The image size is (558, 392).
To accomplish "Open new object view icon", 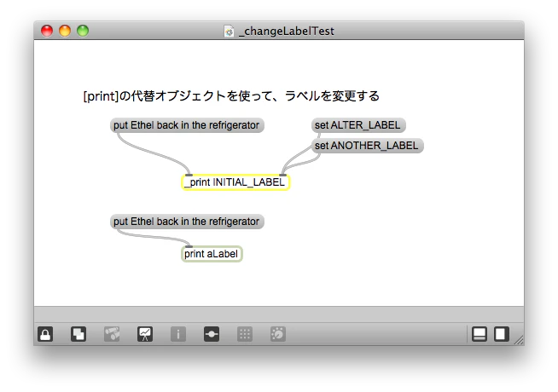I will [78, 334].
